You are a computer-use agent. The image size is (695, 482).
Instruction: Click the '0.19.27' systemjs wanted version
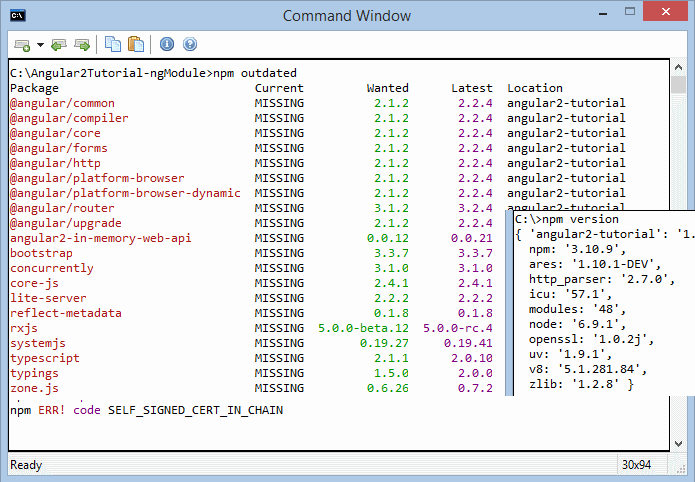pos(384,343)
